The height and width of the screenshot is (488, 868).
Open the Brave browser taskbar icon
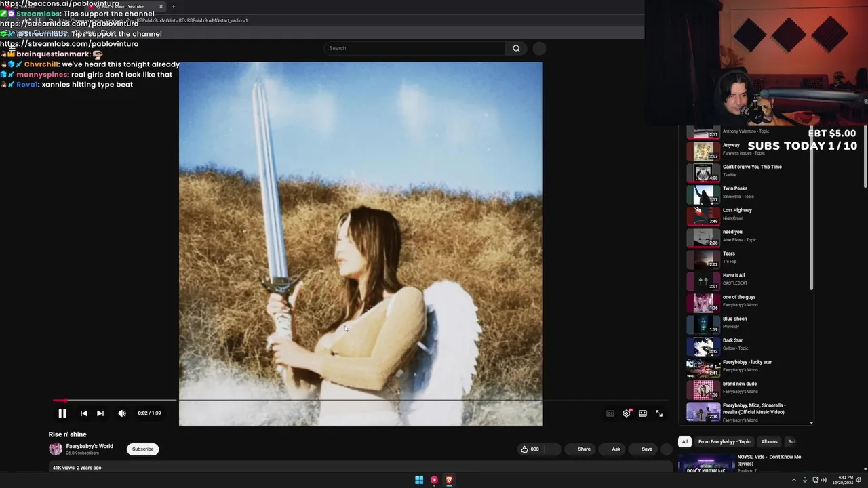[x=449, y=480]
